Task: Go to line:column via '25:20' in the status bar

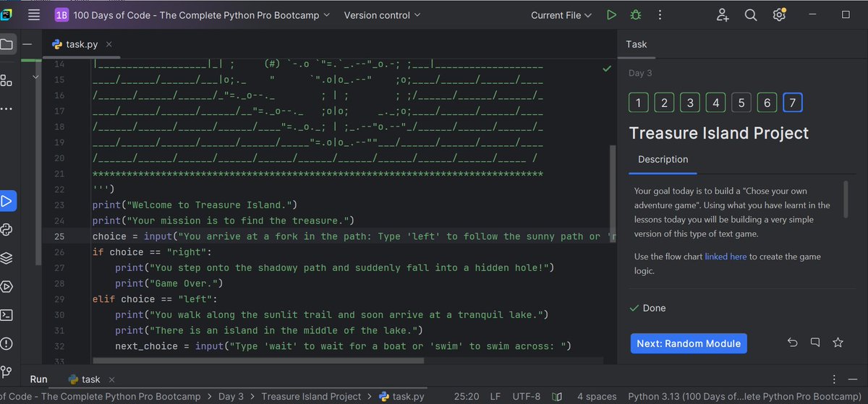Action: [467, 397]
